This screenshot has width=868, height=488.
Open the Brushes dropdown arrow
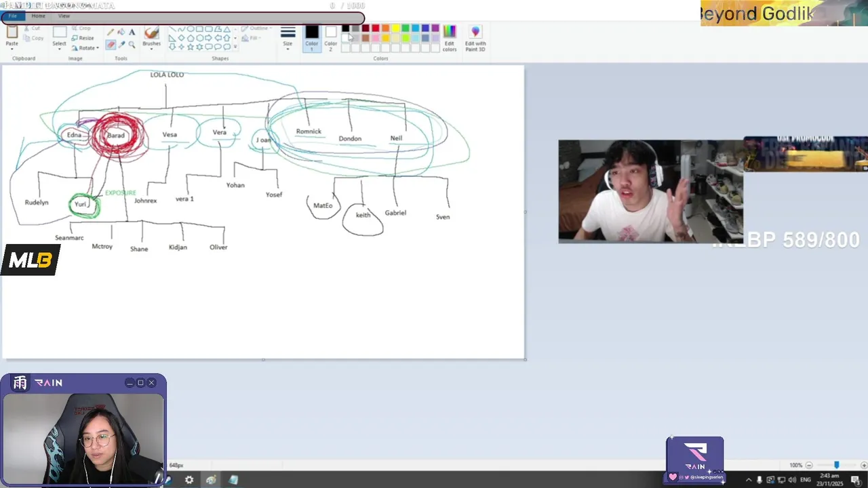click(x=151, y=49)
